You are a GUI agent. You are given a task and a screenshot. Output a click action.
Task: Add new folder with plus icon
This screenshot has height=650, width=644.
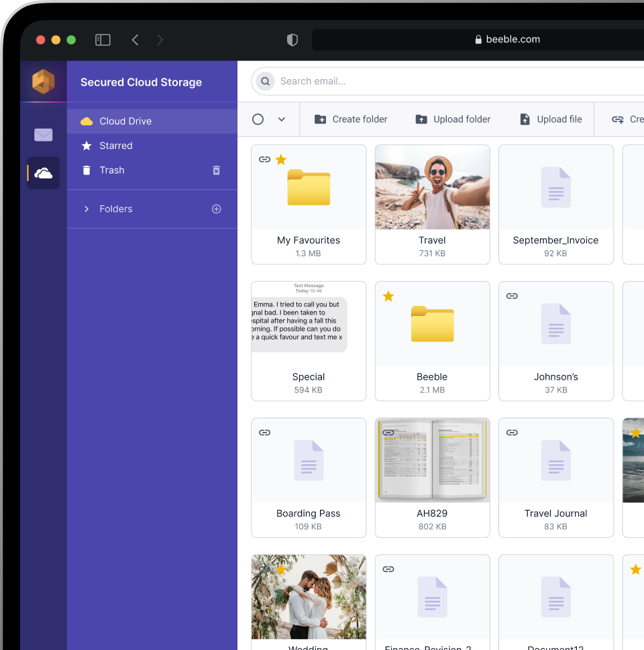(216, 209)
